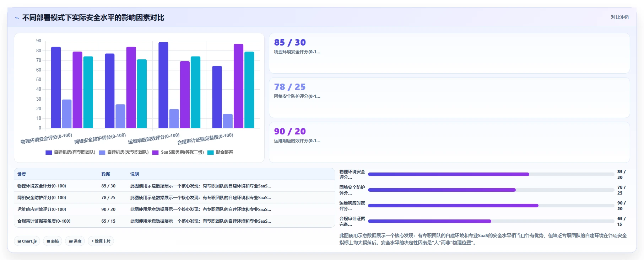The height and width of the screenshot is (260, 644).
Task: Click the 数据卡片 tag chip
Action: coord(101,241)
